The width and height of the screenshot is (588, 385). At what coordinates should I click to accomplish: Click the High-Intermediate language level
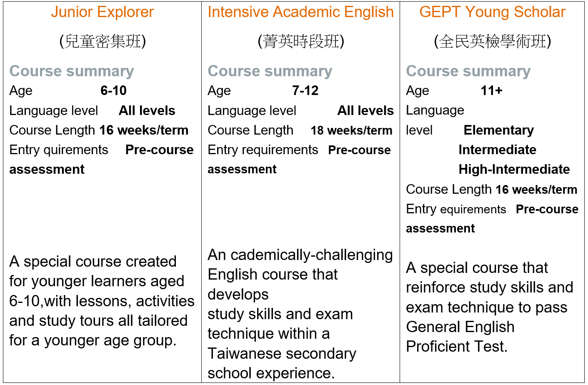(514, 169)
